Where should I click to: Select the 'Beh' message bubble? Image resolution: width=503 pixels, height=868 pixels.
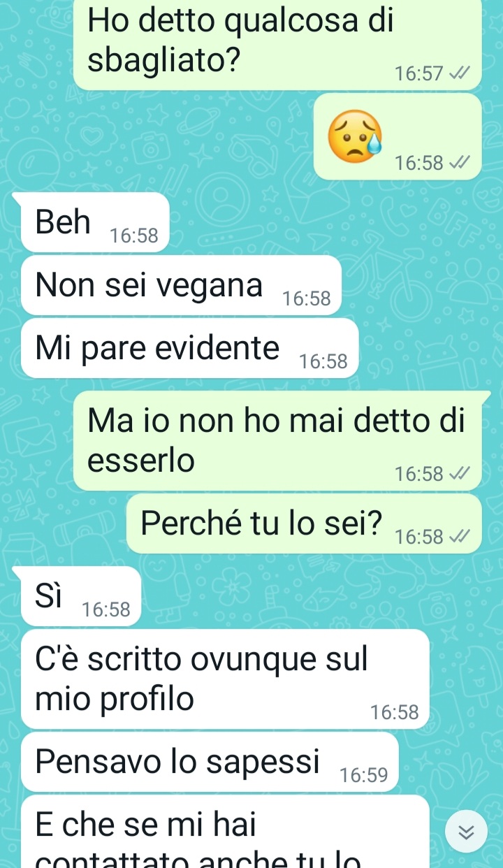click(x=96, y=222)
